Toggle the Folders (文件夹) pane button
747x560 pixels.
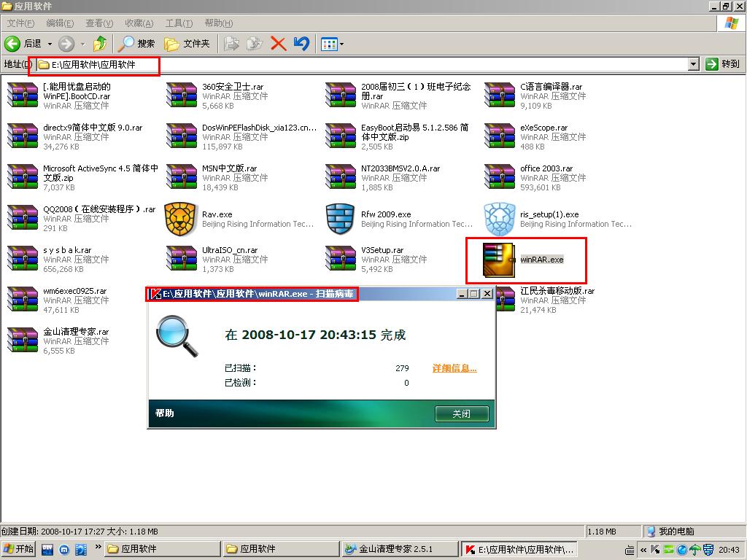click(x=186, y=44)
